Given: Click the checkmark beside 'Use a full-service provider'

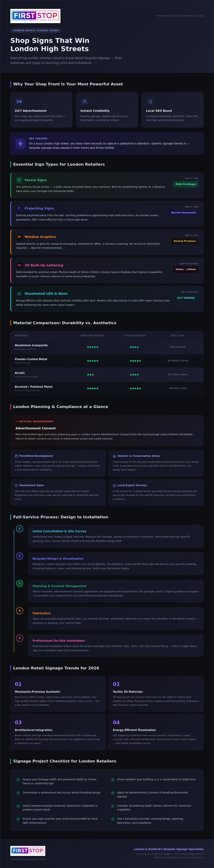Looking at the screenshot, I should [x=113, y=819].
